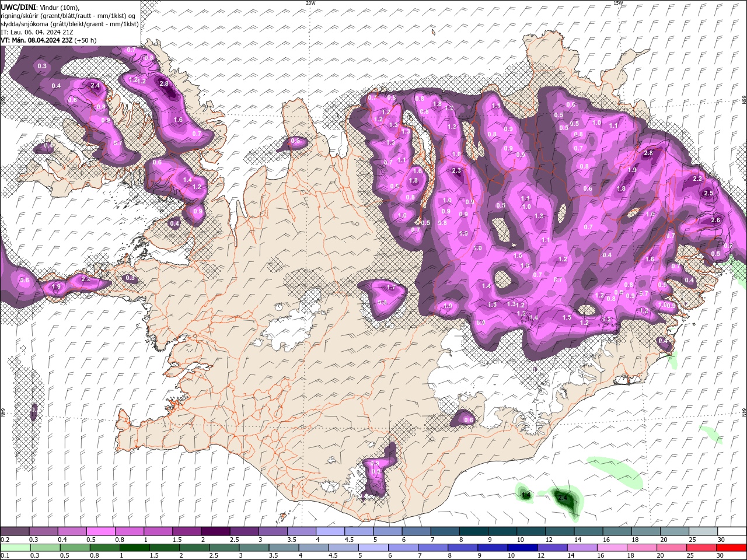This screenshot has width=747, height=560.
Task: Click the 0.2 swatch in the purple snow legend
Action: pyautogui.click(x=15, y=531)
